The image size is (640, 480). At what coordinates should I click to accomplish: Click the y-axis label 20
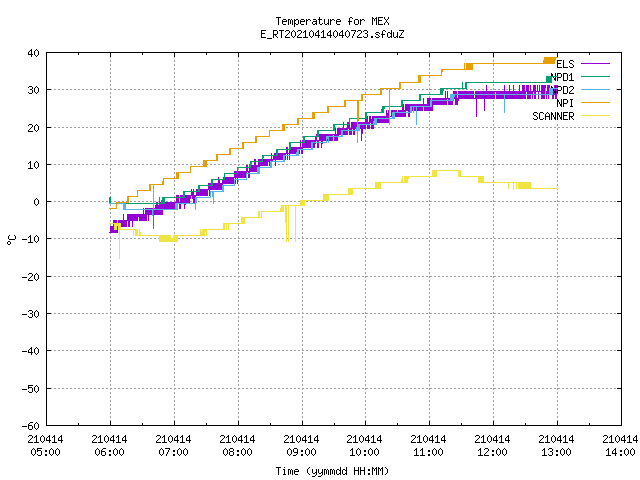click(x=33, y=128)
